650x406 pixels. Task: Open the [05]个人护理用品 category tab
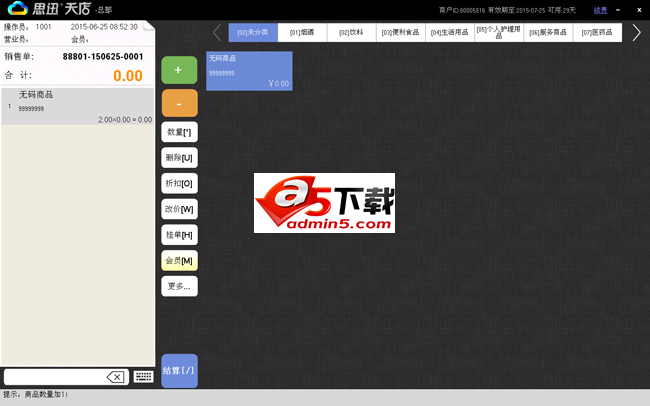[x=499, y=32]
